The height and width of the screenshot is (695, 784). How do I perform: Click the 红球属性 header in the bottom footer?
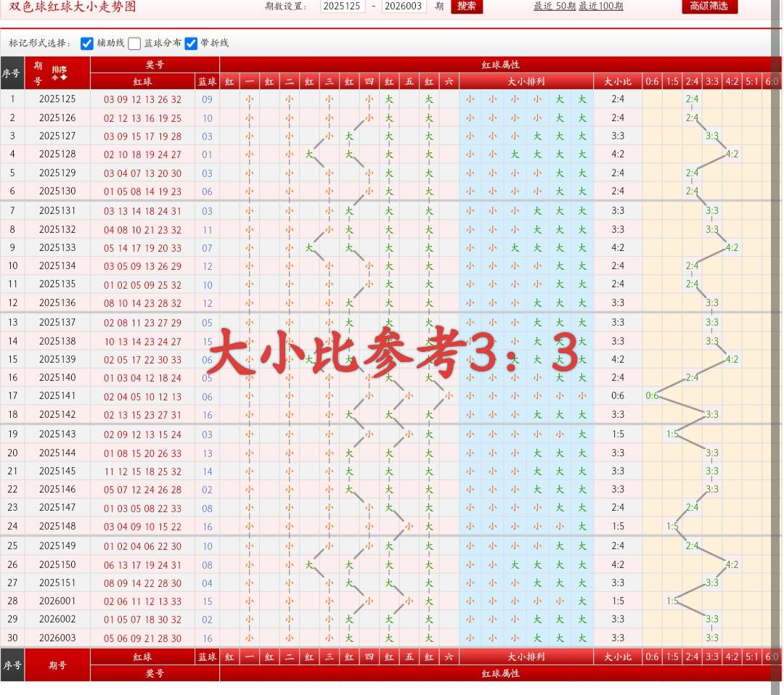500,674
